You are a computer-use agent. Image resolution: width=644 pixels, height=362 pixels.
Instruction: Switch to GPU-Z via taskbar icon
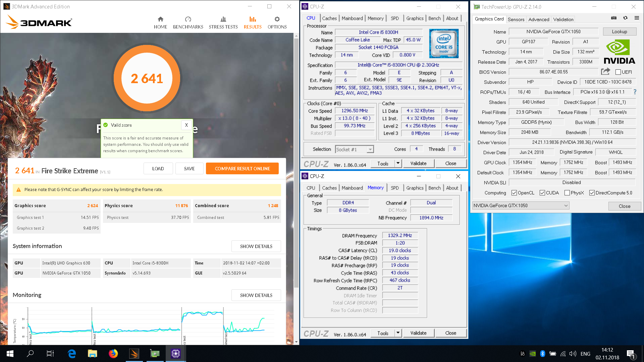pos(155,354)
